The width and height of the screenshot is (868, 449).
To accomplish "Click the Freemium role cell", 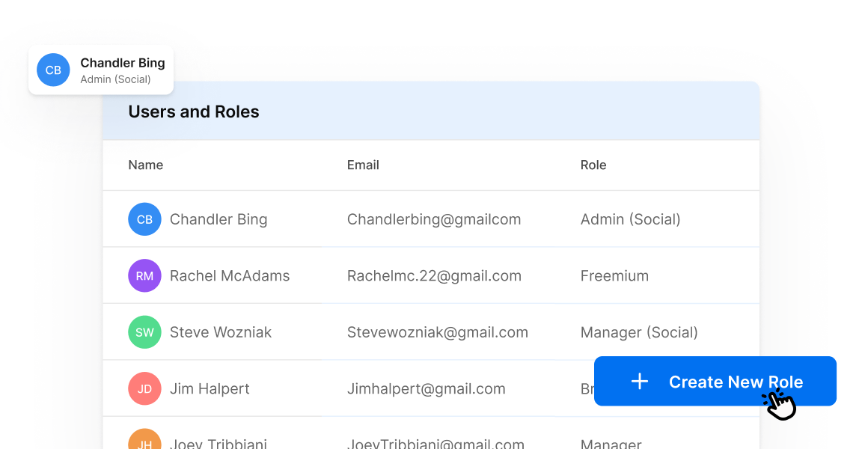I will 614,275.
